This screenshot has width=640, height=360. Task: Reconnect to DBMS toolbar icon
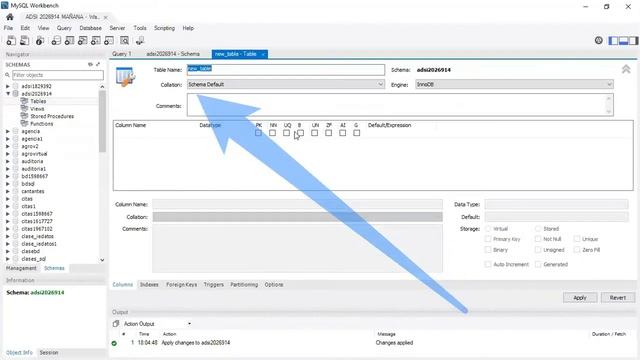[140, 40]
